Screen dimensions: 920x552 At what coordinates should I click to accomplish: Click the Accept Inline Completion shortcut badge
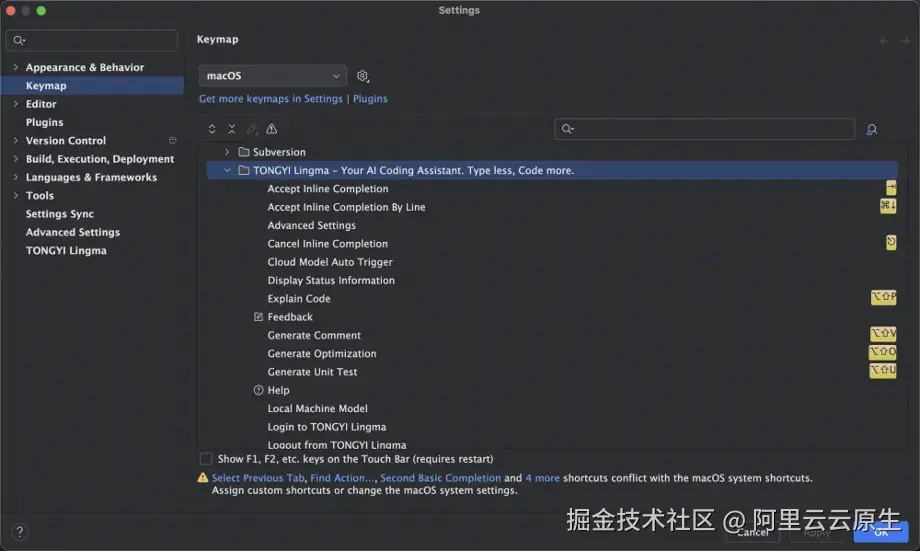pos(891,188)
